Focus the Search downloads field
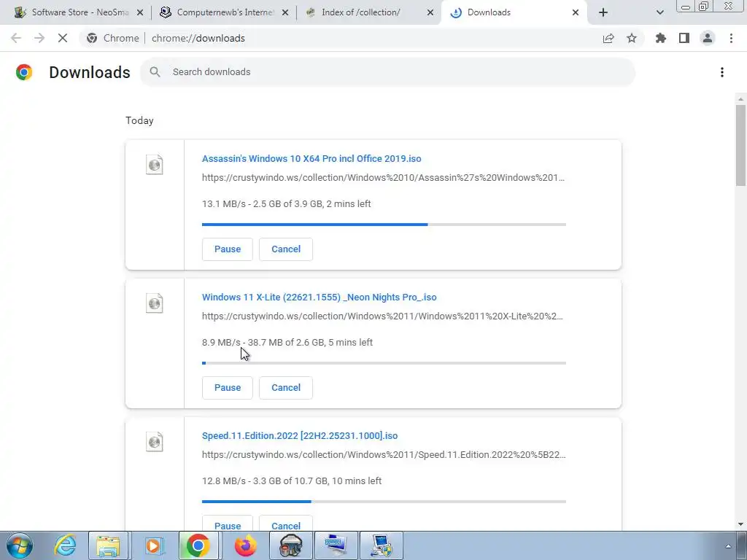The width and height of the screenshot is (747, 560). pos(388,72)
